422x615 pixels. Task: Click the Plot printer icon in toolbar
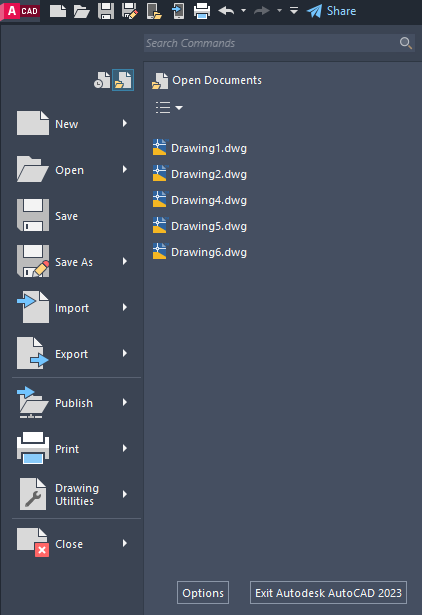coord(202,11)
